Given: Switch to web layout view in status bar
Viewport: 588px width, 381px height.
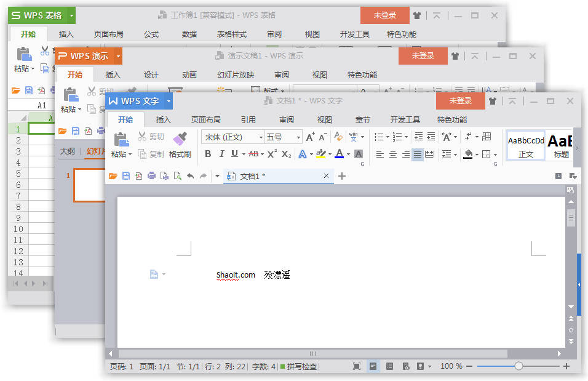Looking at the screenshot, I should pos(406,366).
